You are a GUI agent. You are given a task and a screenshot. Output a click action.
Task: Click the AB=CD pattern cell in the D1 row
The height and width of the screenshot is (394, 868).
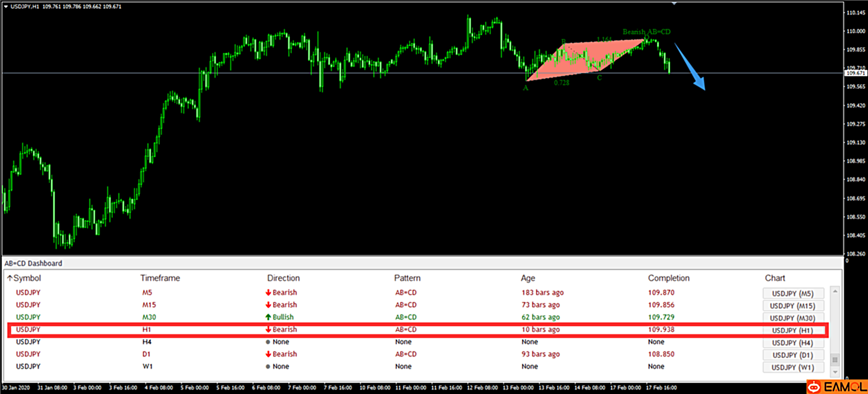(x=405, y=354)
